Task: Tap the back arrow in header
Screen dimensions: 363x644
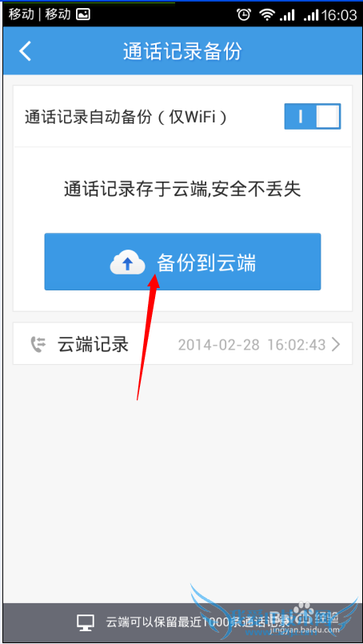Action: [26, 52]
